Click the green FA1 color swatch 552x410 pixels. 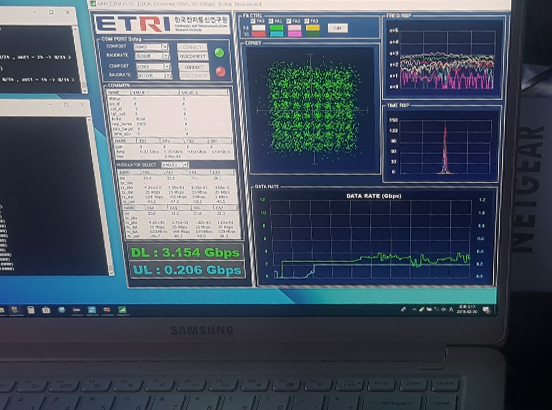277,28
